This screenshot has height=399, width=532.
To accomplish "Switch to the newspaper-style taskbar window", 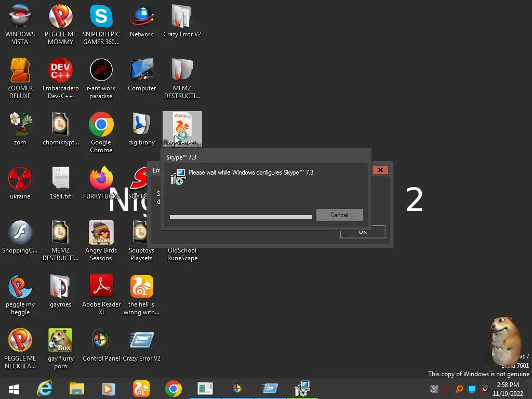I will [x=205, y=389].
